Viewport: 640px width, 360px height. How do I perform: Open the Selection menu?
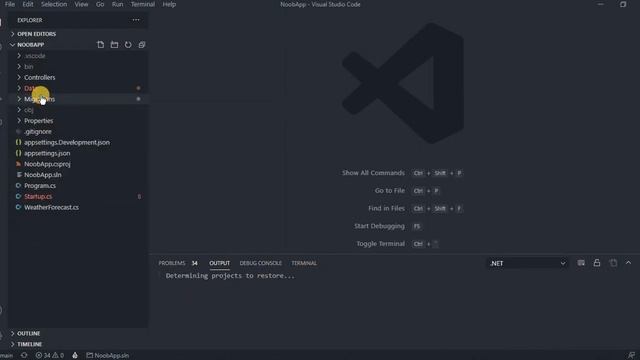tap(54, 4)
